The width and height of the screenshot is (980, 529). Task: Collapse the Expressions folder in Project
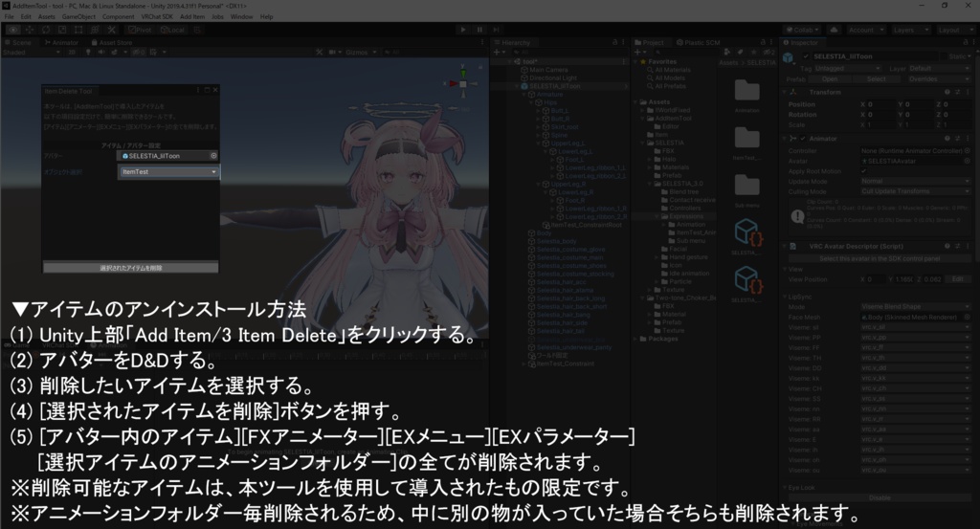pyautogui.click(x=657, y=216)
